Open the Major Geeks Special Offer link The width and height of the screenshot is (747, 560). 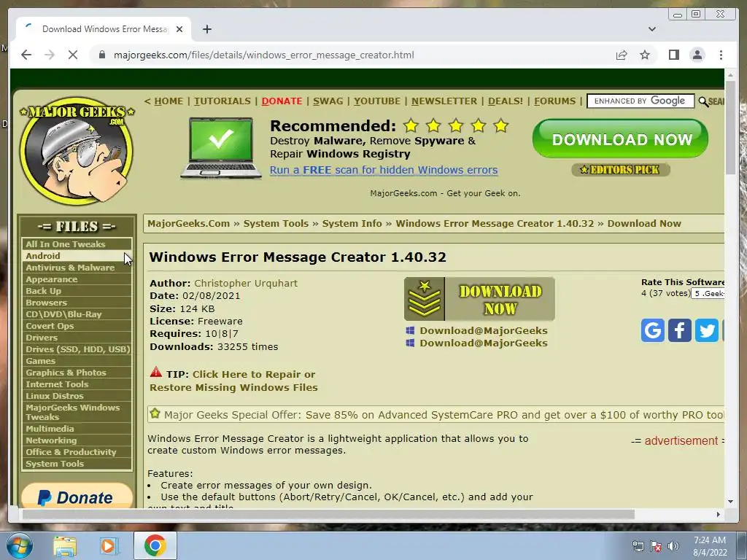[443, 415]
